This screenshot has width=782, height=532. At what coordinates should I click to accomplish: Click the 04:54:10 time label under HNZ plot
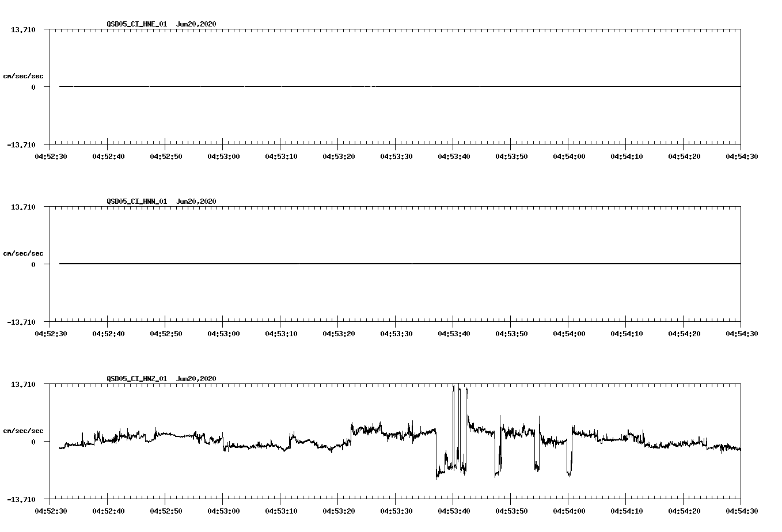point(627,511)
